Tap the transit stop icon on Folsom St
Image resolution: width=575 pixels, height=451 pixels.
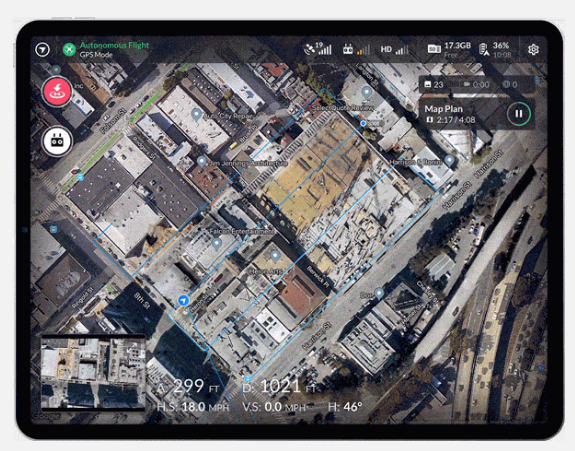point(80,177)
